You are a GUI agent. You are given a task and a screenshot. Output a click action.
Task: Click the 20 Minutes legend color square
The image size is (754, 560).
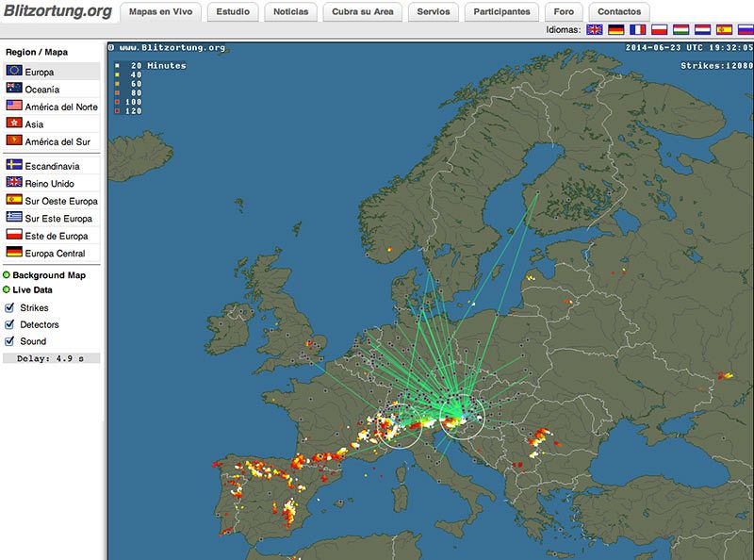[x=117, y=66]
